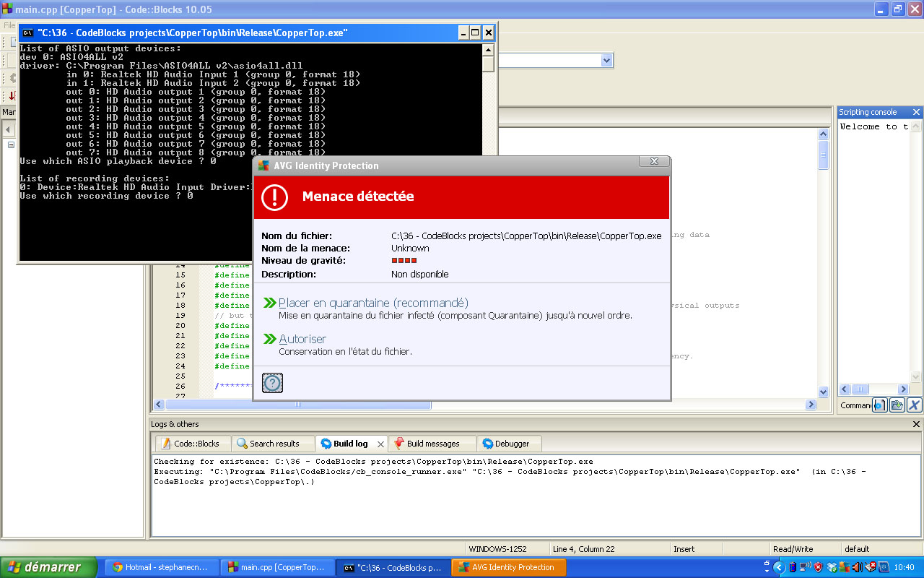The width and height of the screenshot is (924, 578).
Task: Open volume speaker tray icon
Action: 858,567
